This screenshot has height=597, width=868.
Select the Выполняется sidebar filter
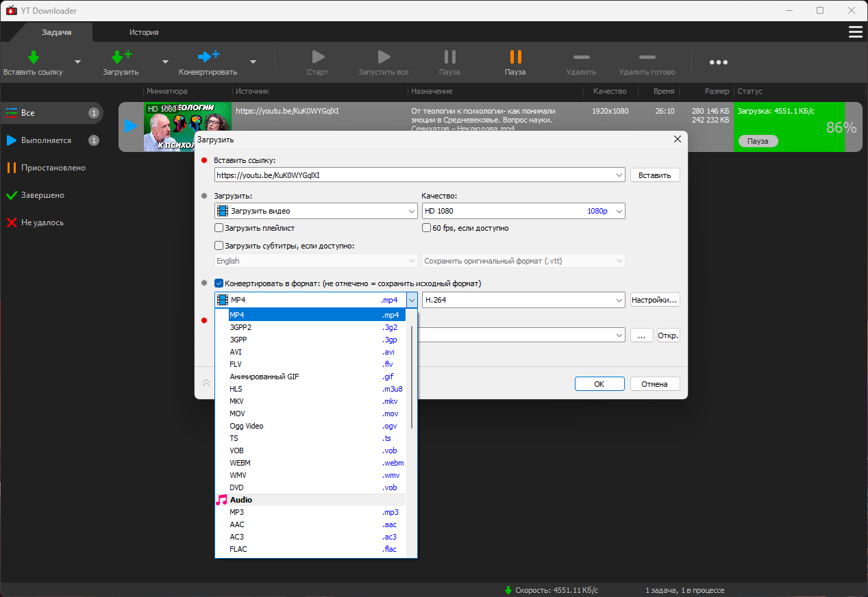52,140
